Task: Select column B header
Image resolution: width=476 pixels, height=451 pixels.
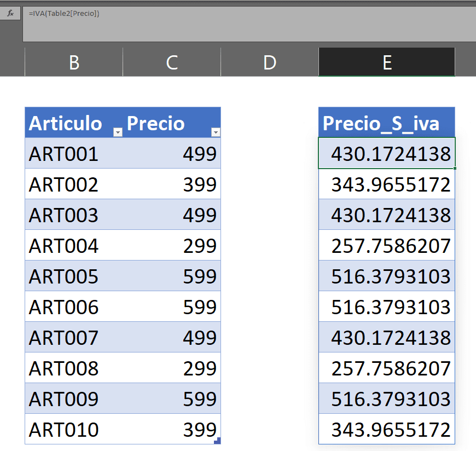Action: [74, 62]
